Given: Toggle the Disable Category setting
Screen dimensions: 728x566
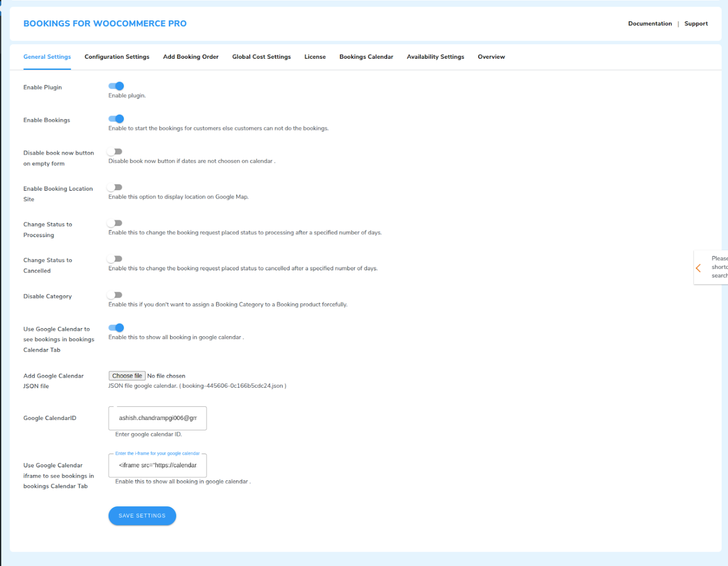Looking at the screenshot, I should pyautogui.click(x=114, y=294).
